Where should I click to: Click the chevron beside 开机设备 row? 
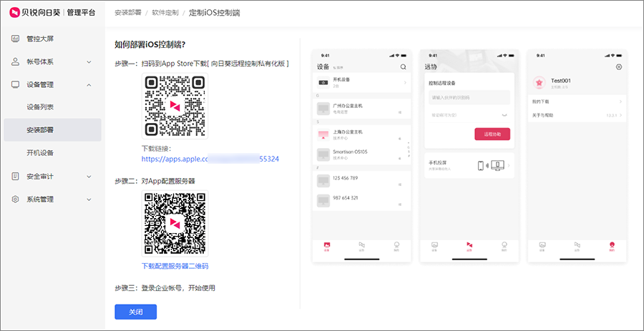pos(405,83)
